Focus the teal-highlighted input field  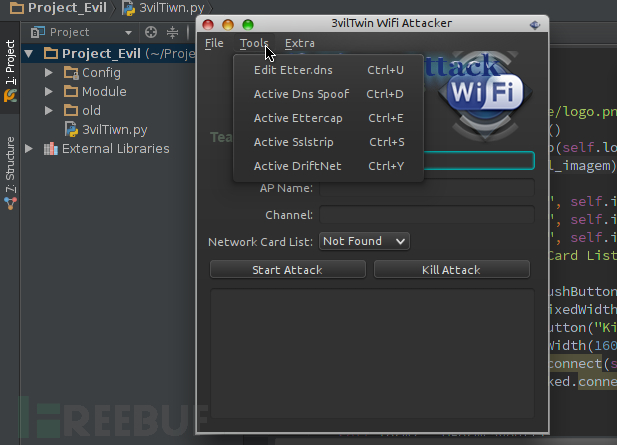478,161
